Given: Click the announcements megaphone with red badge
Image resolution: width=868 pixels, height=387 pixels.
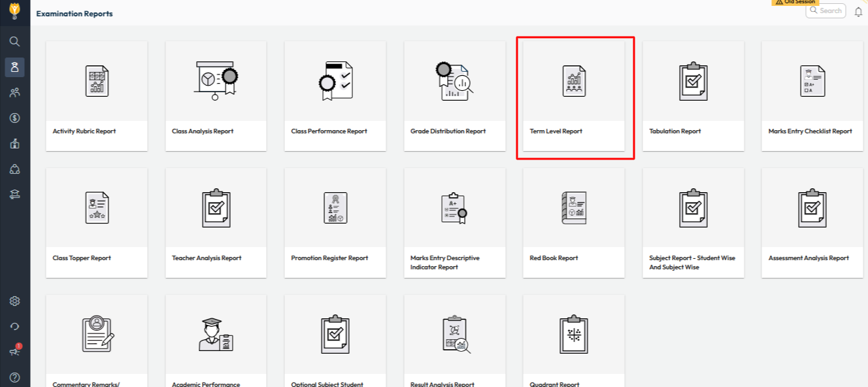Looking at the screenshot, I should [14, 351].
